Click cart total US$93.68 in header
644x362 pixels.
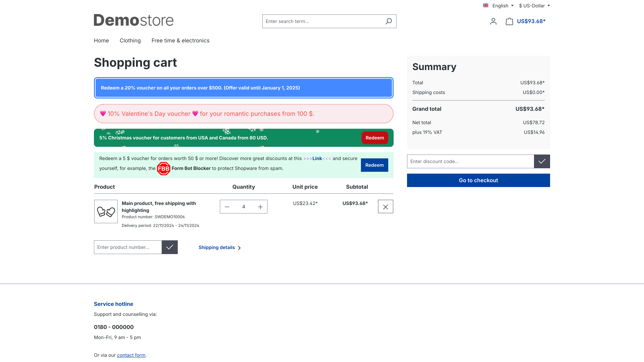531,21
